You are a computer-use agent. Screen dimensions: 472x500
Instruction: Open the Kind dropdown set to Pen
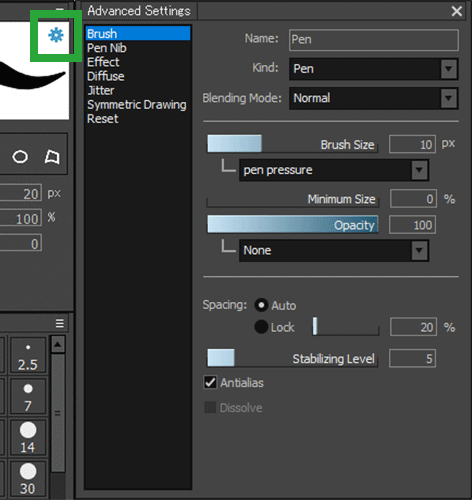point(374,69)
